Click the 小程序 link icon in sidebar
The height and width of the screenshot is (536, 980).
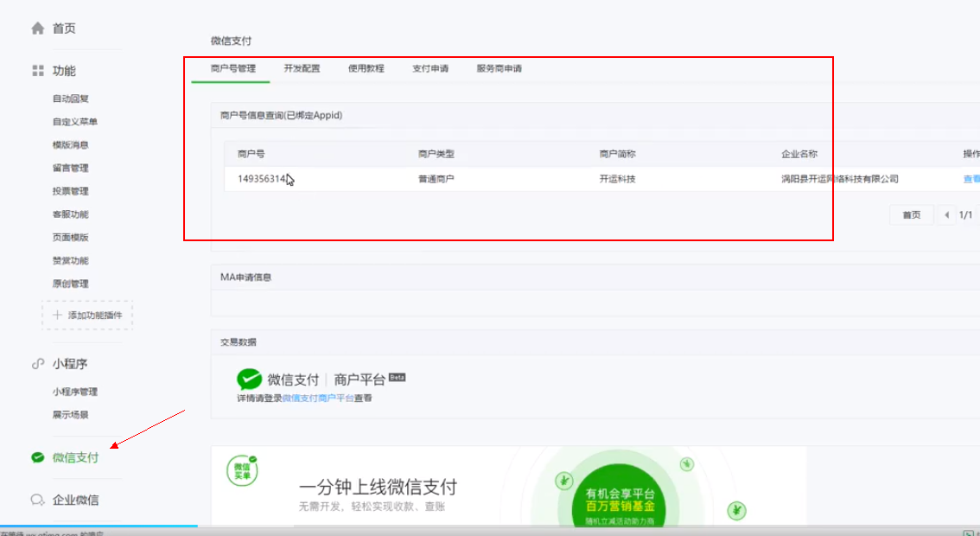(x=38, y=363)
